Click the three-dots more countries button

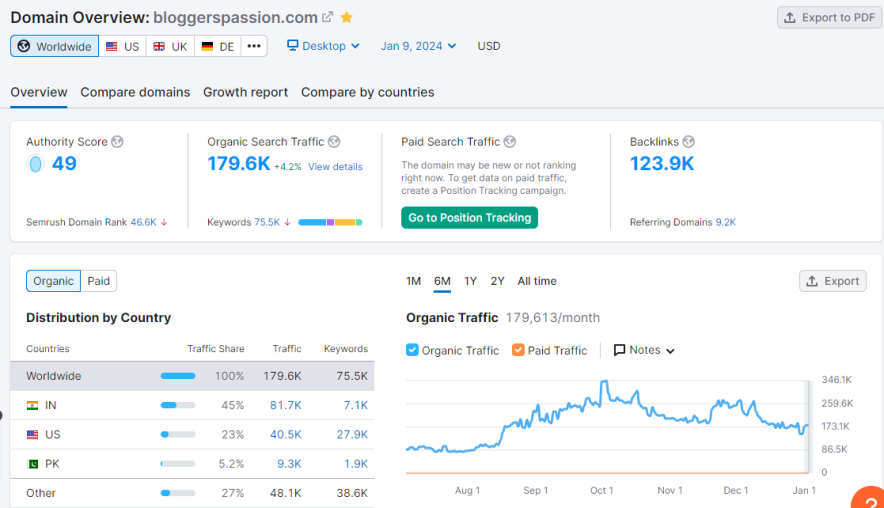(x=254, y=46)
